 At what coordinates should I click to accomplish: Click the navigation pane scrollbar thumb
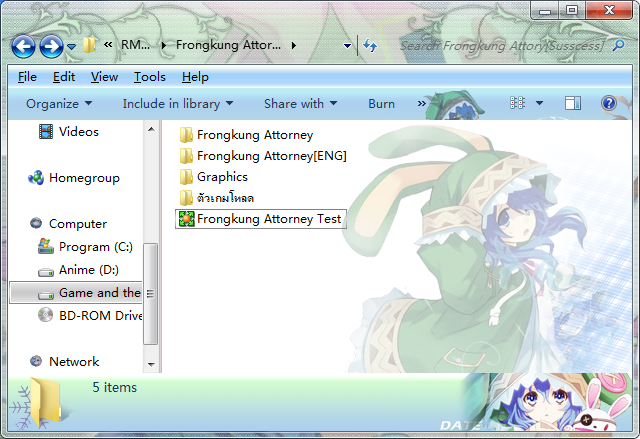tap(150, 294)
